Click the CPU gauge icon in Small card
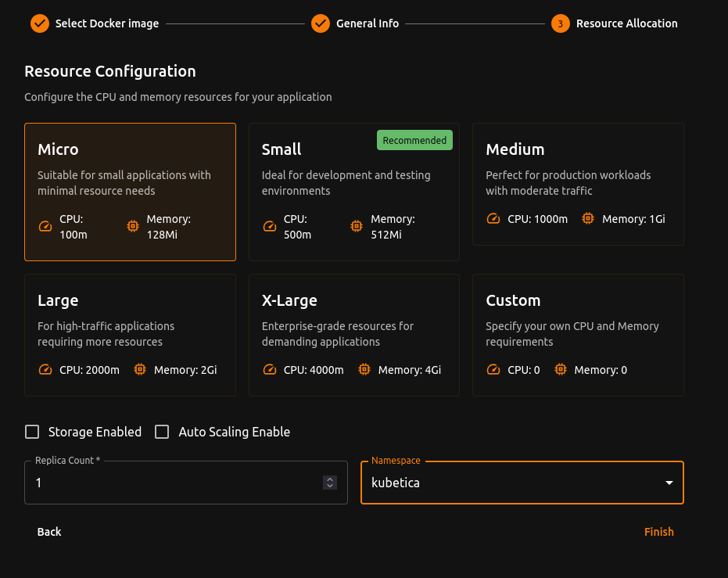728x578 pixels. (x=269, y=227)
